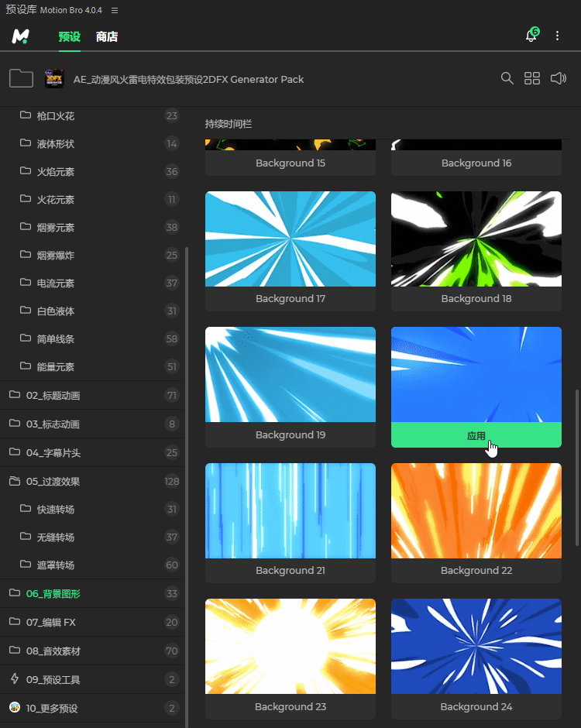The width and height of the screenshot is (581, 728).
Task: Open the 白色液体 folder
Action: [92, 311]
